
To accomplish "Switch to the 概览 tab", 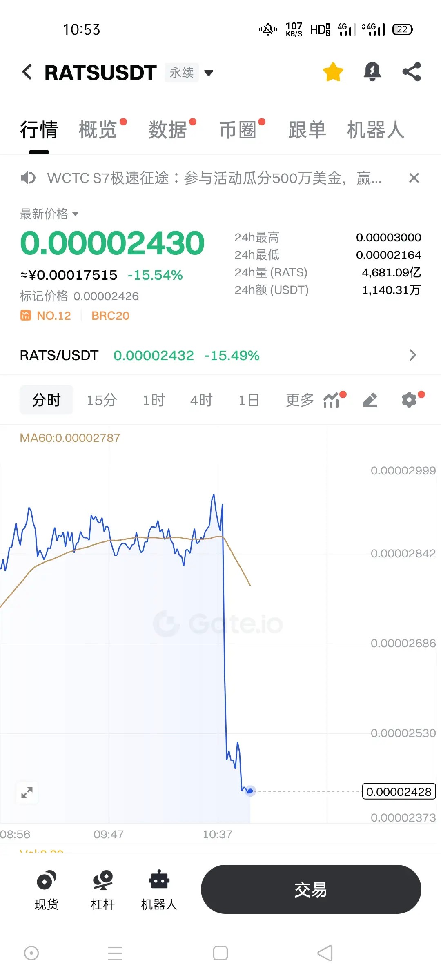I will click(x=98, y=130).
